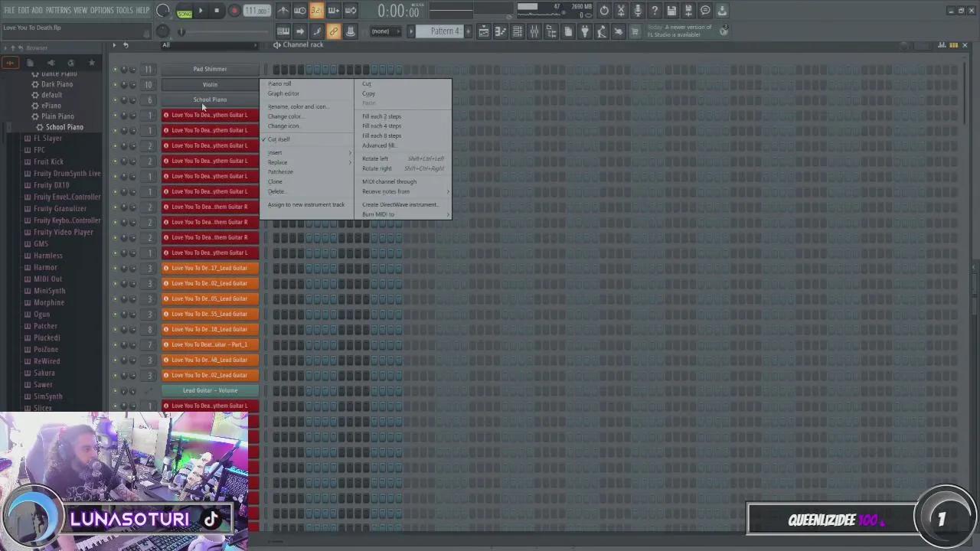The image size is (980, 551).
Task: Open the (none) snap dropdown
Action: click(386, 31)
